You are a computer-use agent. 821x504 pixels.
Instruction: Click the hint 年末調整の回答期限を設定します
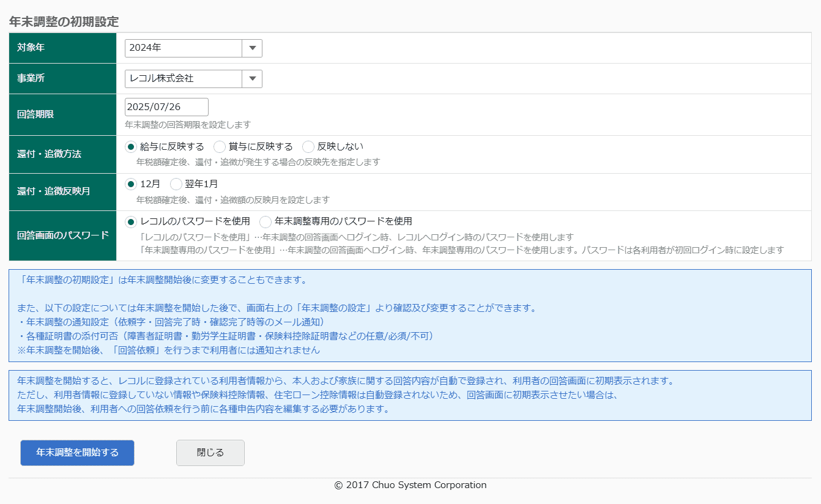(188, 125)
